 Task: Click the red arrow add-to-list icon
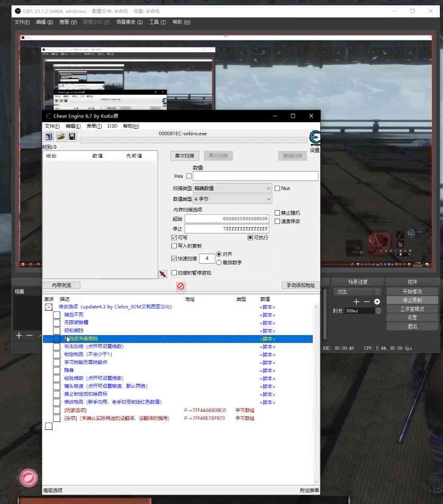click(x=163, y=274)
